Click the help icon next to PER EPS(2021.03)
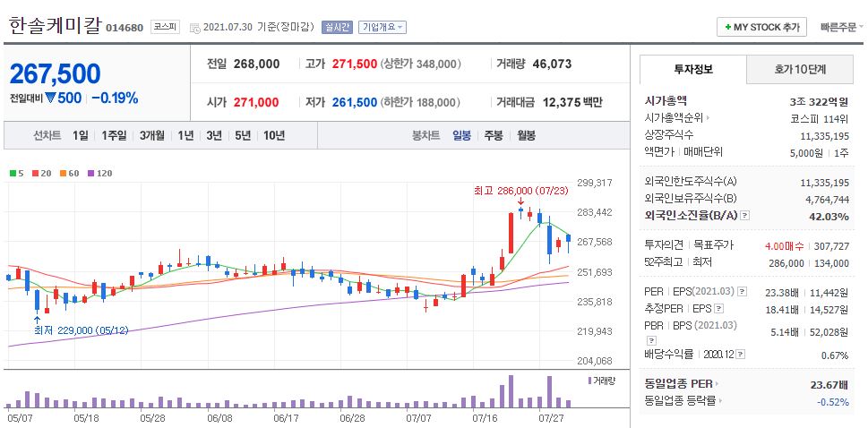Image resolution: width=868 pixels, height=428 pixels. click(x=743, y=291)
